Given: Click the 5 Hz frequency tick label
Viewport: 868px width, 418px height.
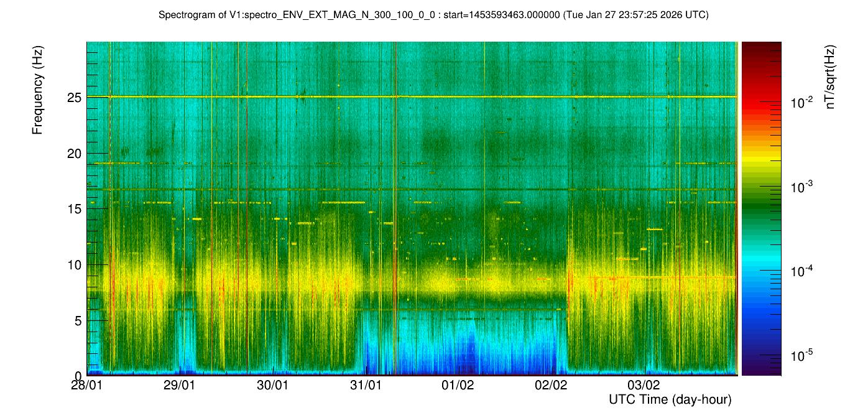Looking at the screenshot, I should 78,321.
